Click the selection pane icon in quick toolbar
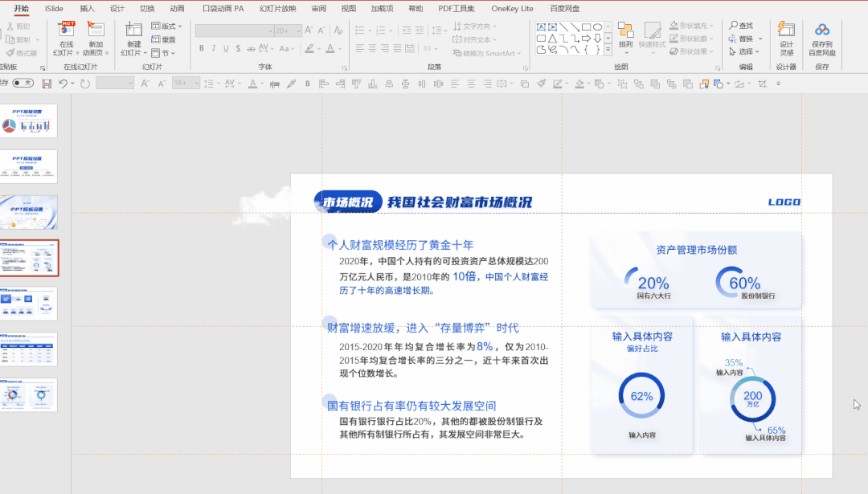 [x=704, y=84]
